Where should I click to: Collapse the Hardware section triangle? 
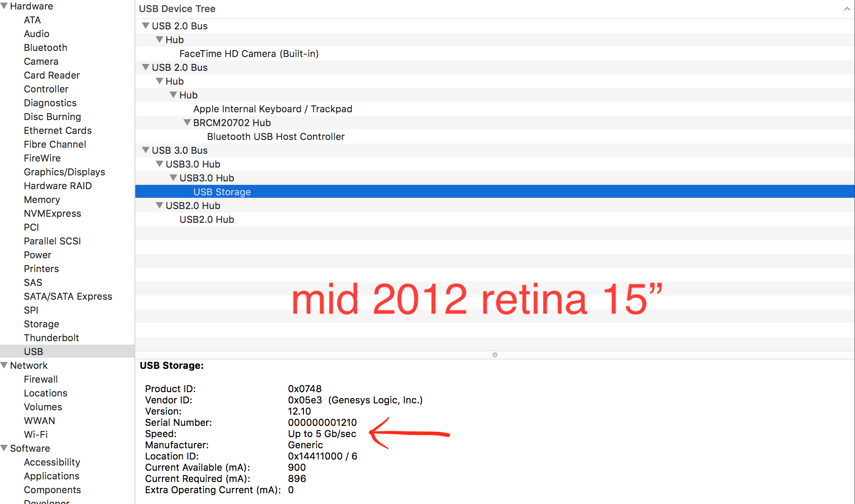[x=4, y=6]
